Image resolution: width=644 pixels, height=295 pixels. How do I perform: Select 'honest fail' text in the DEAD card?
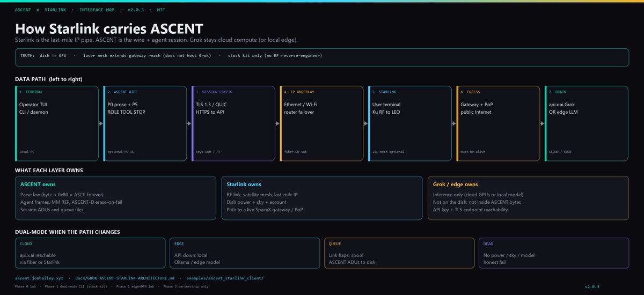click(x=495, y=262)
